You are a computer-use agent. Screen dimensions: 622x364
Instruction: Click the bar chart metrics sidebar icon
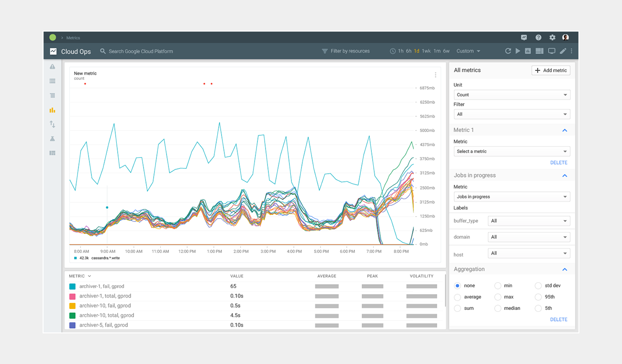click(52, 110)
